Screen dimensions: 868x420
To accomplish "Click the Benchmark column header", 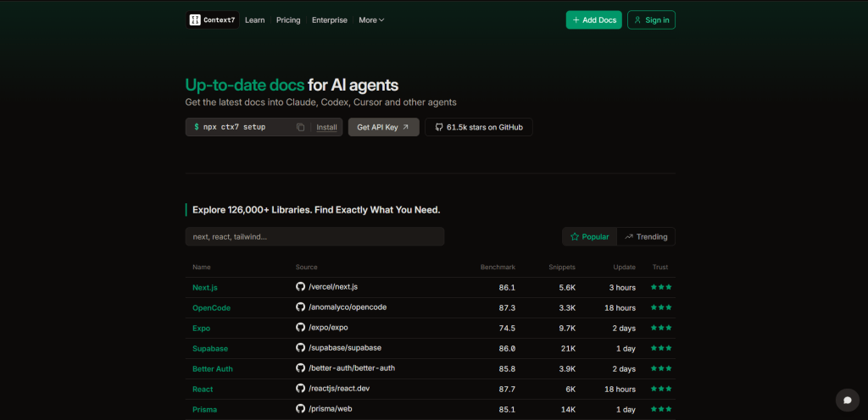I will [498, 267].
